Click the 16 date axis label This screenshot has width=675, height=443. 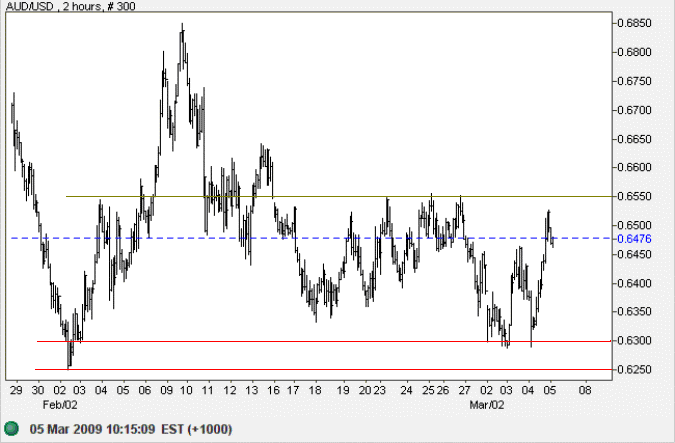tap(273, 390)
